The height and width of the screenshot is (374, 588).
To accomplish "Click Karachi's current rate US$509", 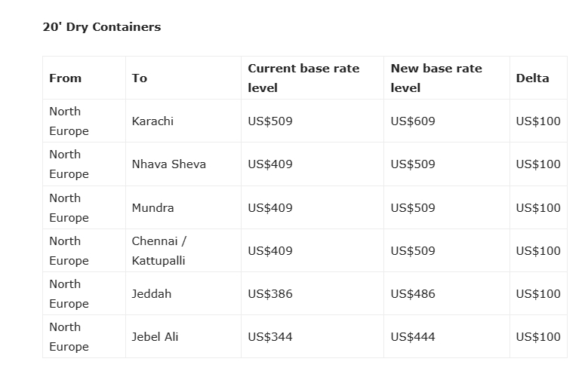I will [270, 121].
